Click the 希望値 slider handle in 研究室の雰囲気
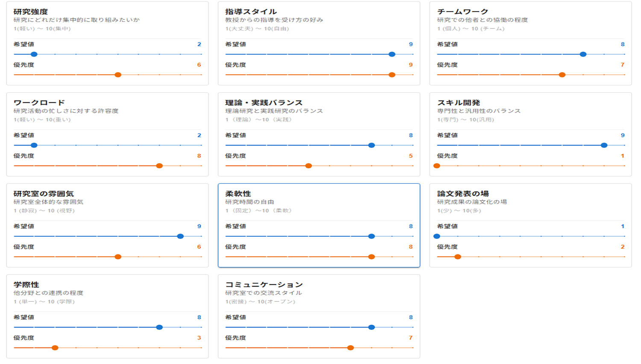The image size is (641, 364). [x=180, y=236]
